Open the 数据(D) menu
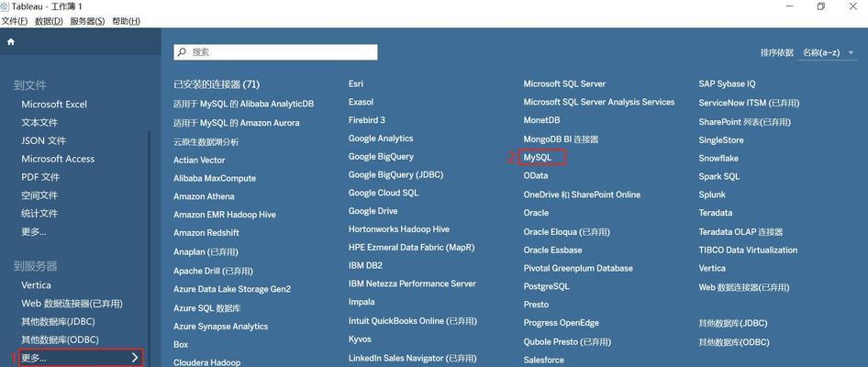The height and width of the screenshot is (367, 868). click(49, 21)
